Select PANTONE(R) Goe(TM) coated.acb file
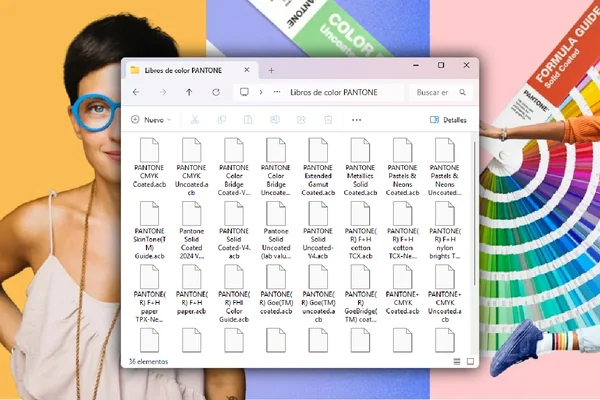 coord(276,290)
